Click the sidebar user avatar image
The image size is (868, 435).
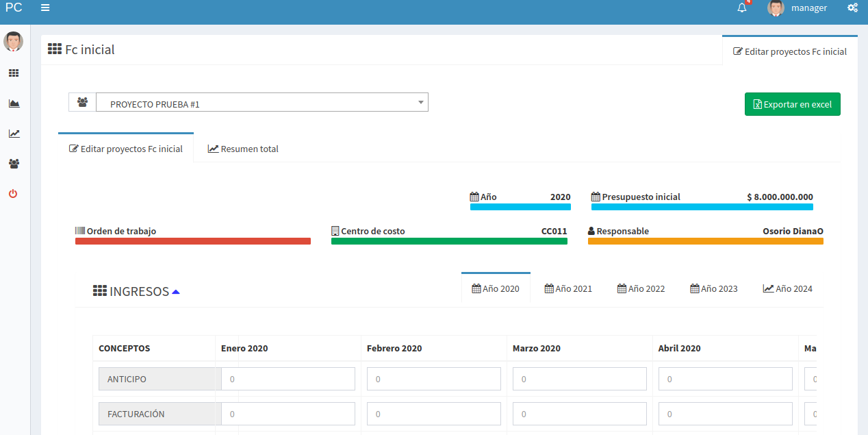[x=13, y=42]
